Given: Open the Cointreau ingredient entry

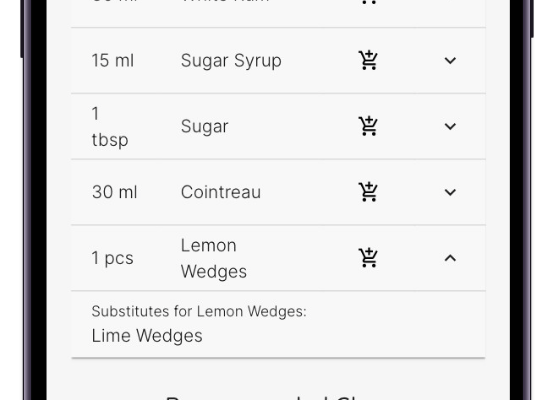Looking at the screenshot, I should tap(221, 192).
